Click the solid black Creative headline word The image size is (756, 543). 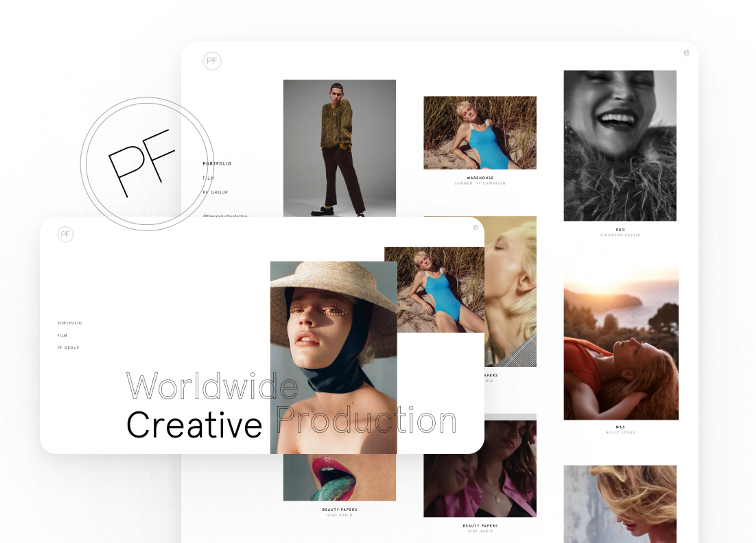tap(194, 424)
